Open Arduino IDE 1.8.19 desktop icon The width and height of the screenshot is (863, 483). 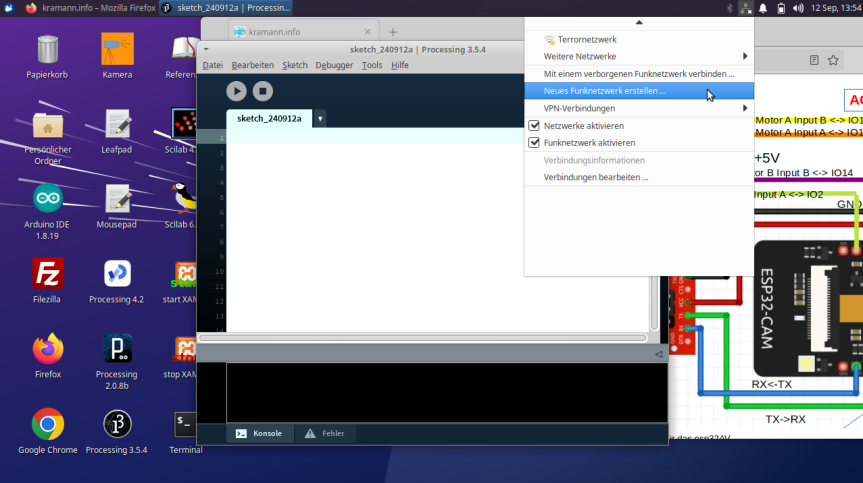point(47,198)
